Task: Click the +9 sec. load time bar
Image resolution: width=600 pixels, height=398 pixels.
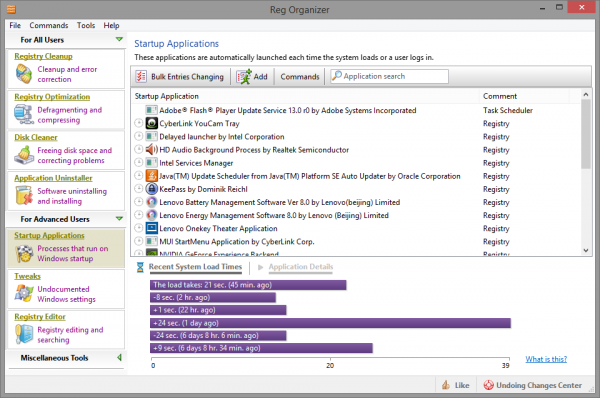Action: 261,348
